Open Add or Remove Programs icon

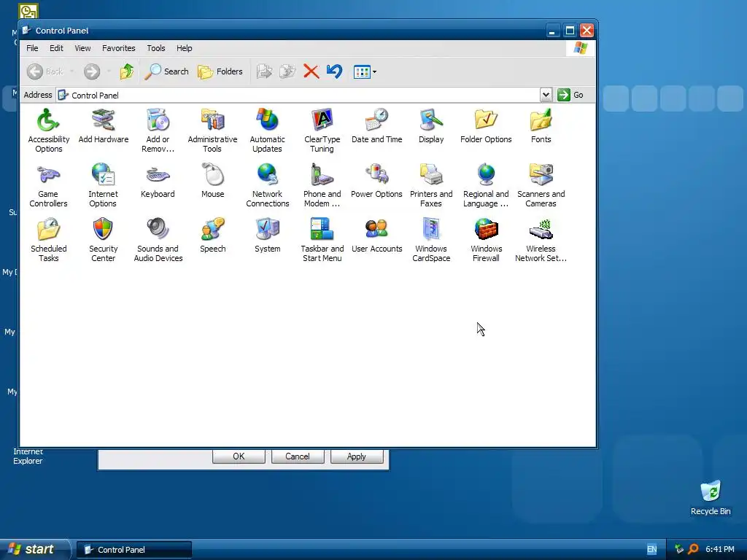(158, 130)
